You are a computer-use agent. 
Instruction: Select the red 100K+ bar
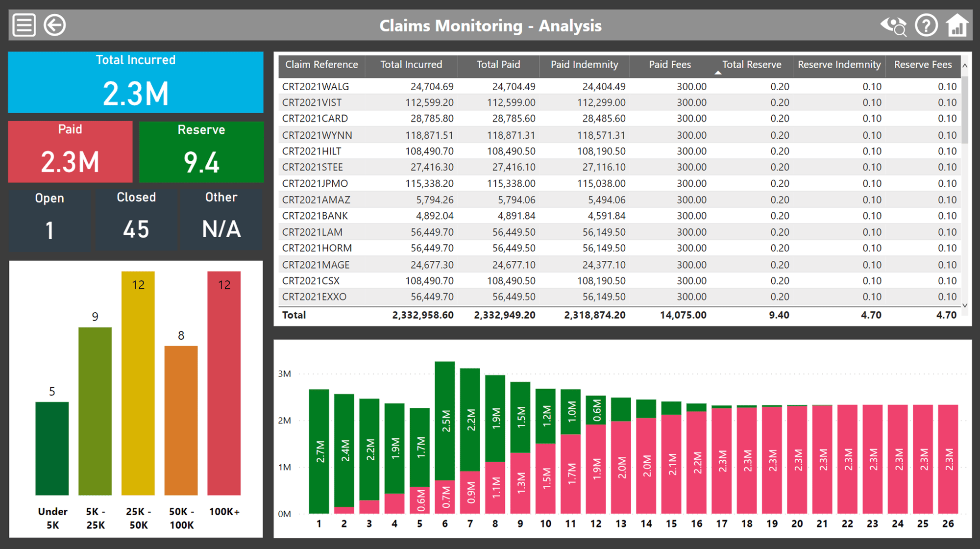(224, 383)
